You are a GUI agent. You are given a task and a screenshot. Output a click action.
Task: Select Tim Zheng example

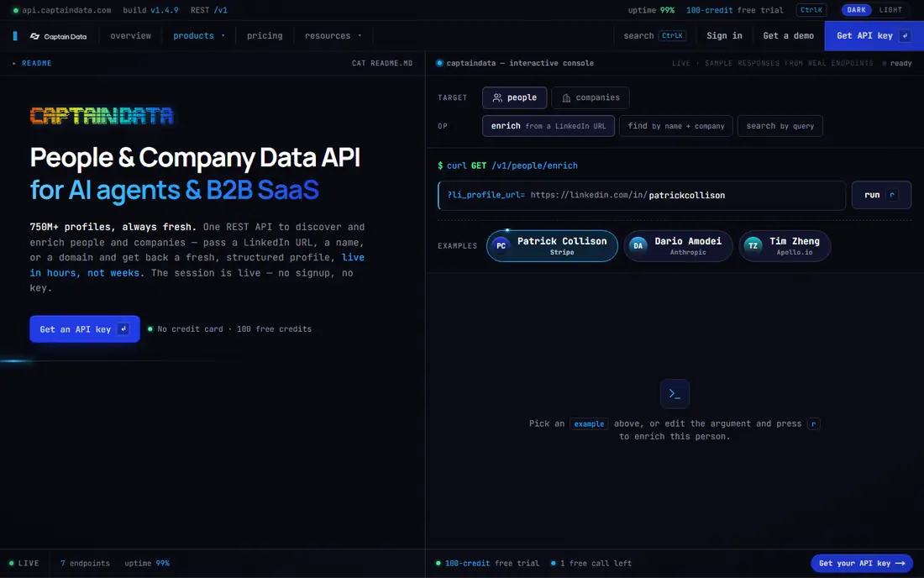785,245
